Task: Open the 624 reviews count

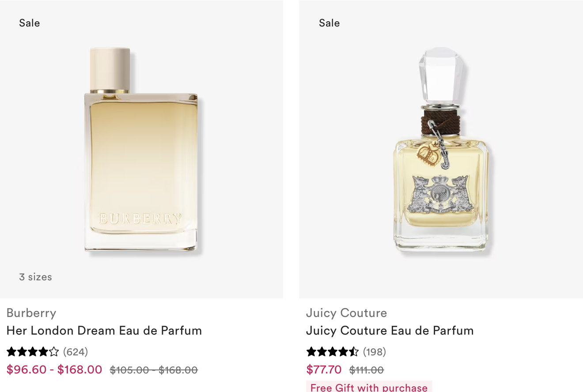Action: pyautogui.click(x=76, y=352)
